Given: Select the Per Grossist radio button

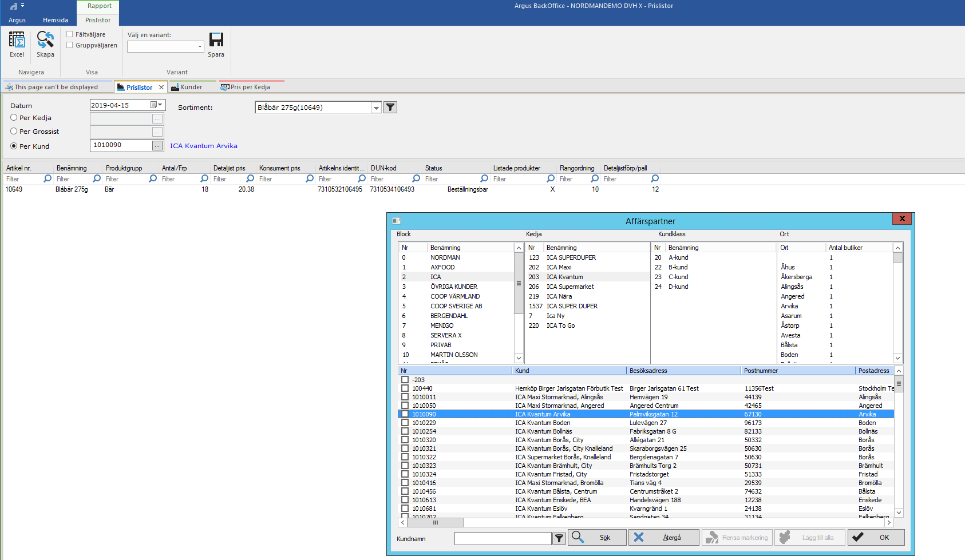Looking at the screenshot, I should click(x=14, y=131).
